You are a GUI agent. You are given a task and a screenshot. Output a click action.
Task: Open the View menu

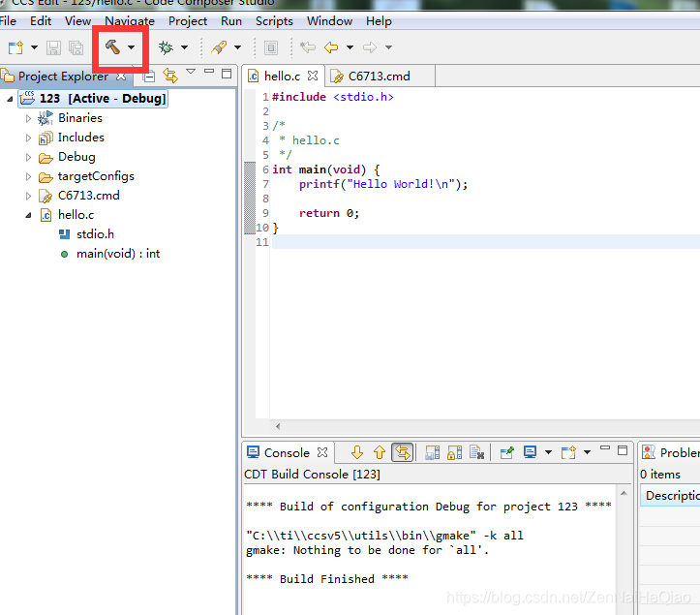[x=77, y=21]
